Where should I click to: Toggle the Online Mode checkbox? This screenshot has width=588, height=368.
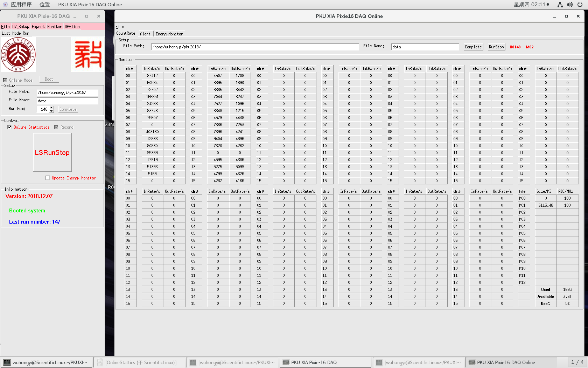5,80
